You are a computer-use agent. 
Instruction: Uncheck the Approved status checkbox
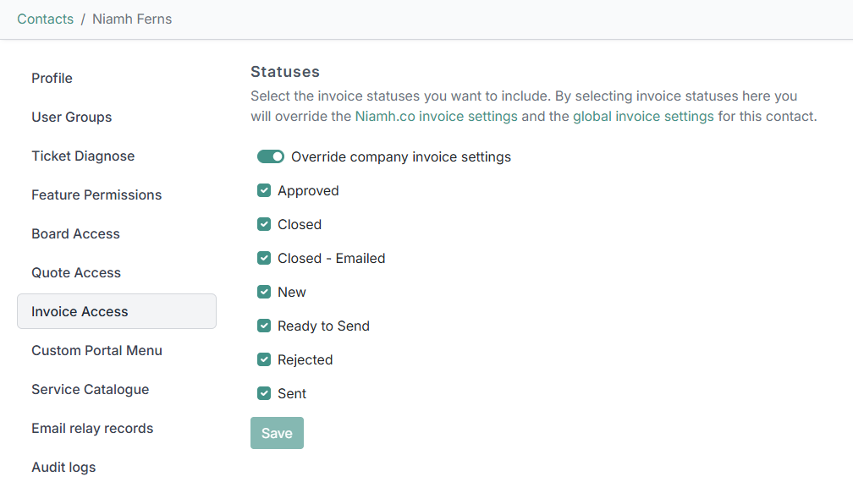[264, 190]
